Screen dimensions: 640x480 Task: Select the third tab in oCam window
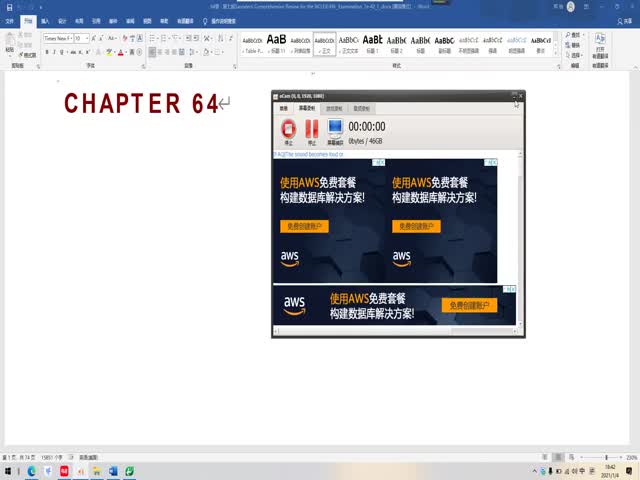coord(334,108)
